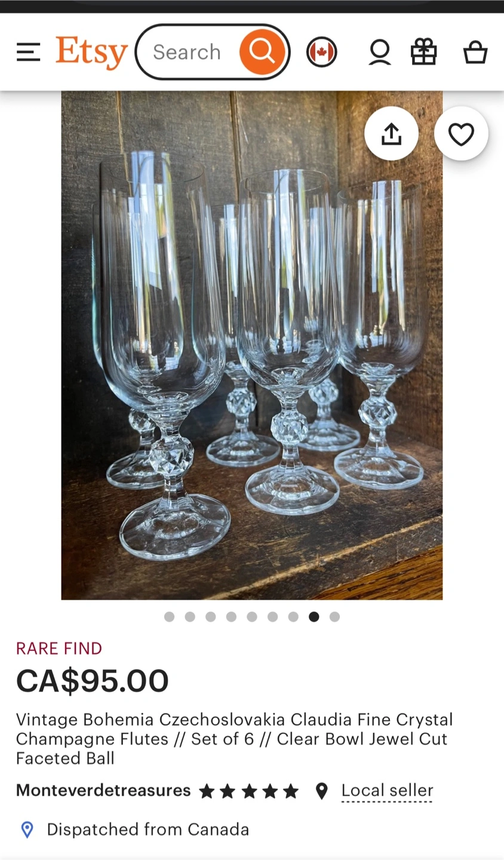Jump to the first photo dot
Viewport: 504px width, 860px height.
point(170,617)
